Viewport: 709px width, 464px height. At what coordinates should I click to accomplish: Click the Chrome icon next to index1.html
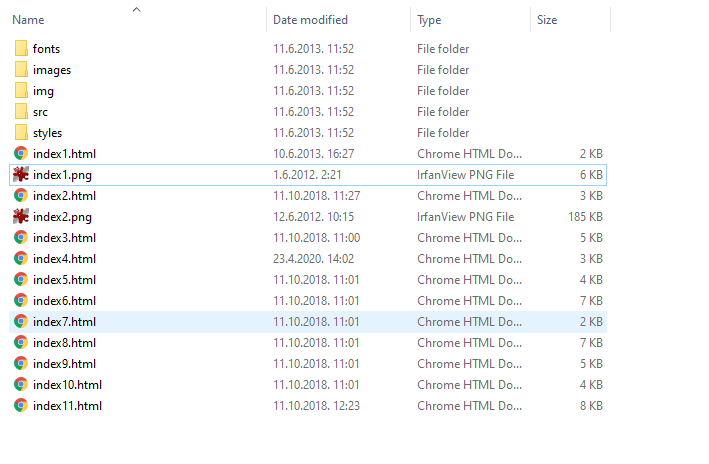point(21,154)
